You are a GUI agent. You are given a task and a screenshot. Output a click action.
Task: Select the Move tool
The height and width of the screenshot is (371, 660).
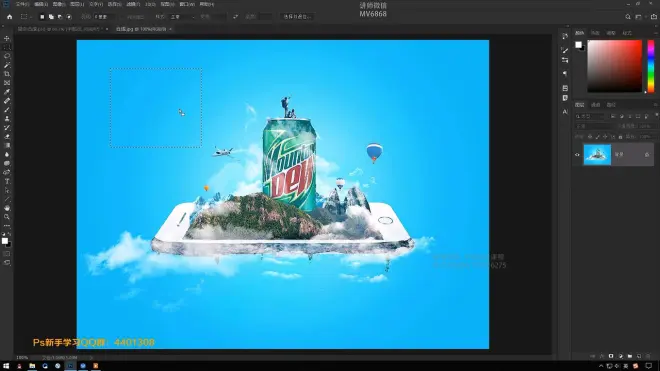(7, 38)
